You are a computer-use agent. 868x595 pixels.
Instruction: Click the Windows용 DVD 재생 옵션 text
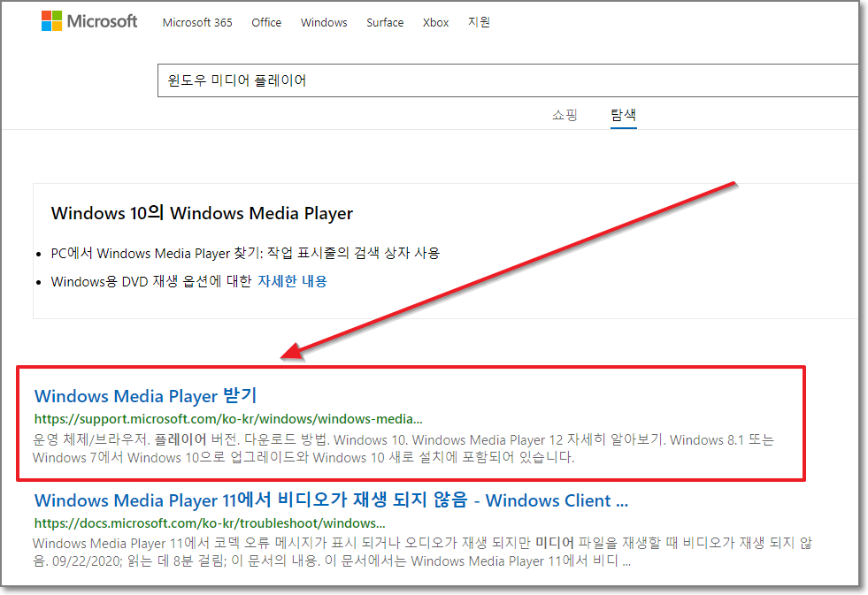[151, 281]
